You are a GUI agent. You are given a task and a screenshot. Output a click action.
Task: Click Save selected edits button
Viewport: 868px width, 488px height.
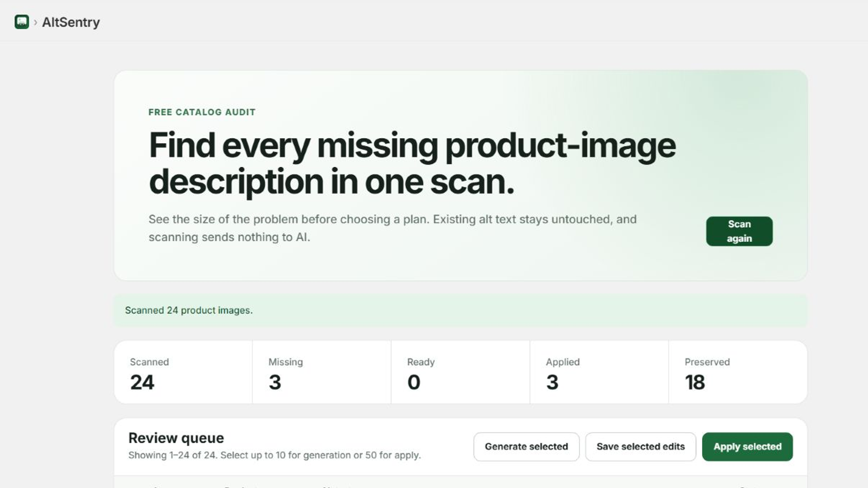(640, 447)
